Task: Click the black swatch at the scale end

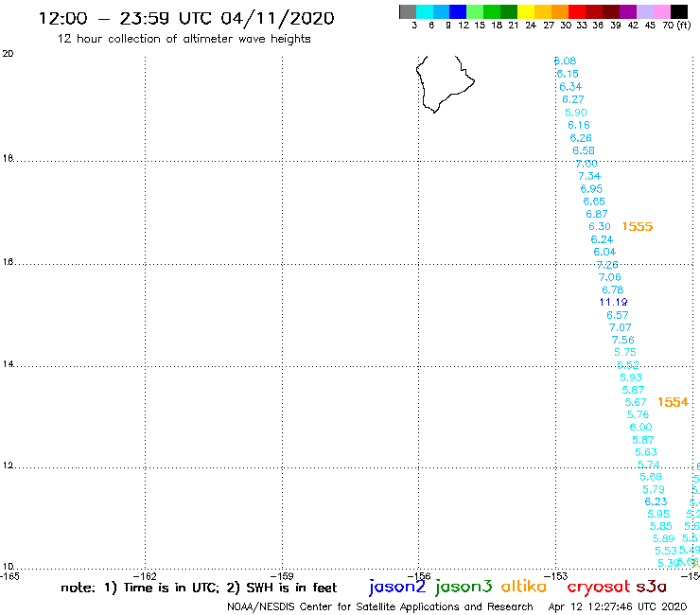Action: click(x=679, y=11)
